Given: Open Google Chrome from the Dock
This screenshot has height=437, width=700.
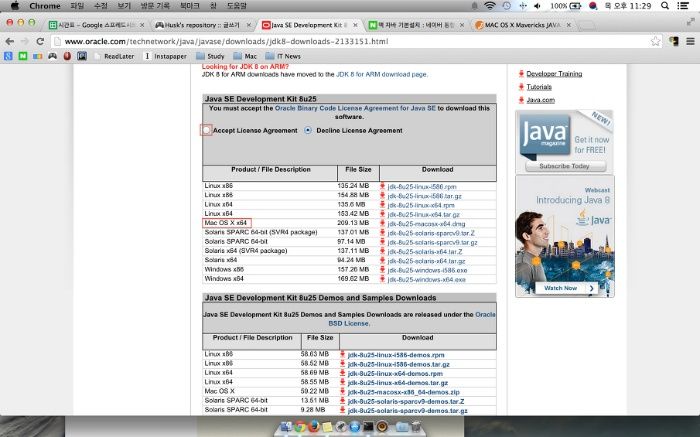Looking at the screenshot, I should pyautogui.click(x=300, y=427).
